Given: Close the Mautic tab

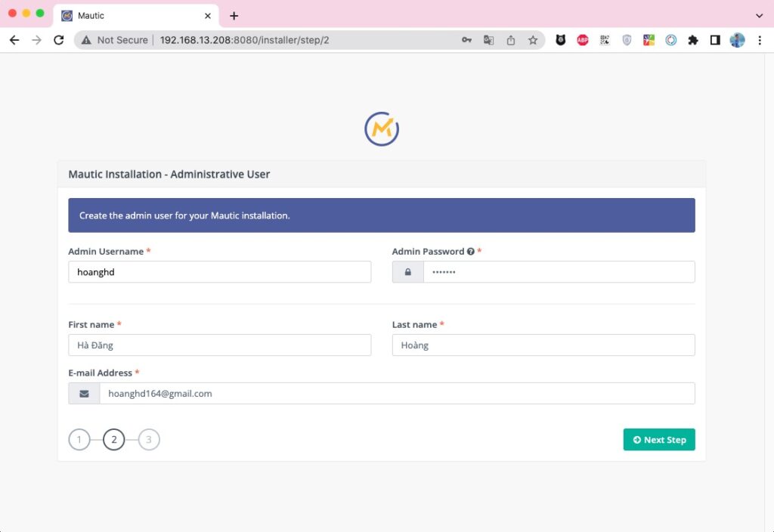Looking at the screenshot, I should pyautogui.click(x=208, y=16).
